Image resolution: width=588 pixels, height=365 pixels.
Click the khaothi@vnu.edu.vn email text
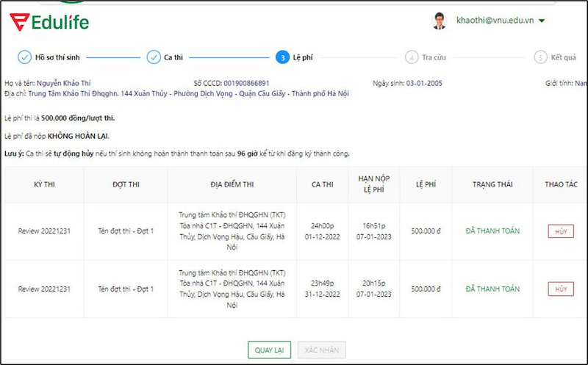pyautogui.click(x=495, y=21)
